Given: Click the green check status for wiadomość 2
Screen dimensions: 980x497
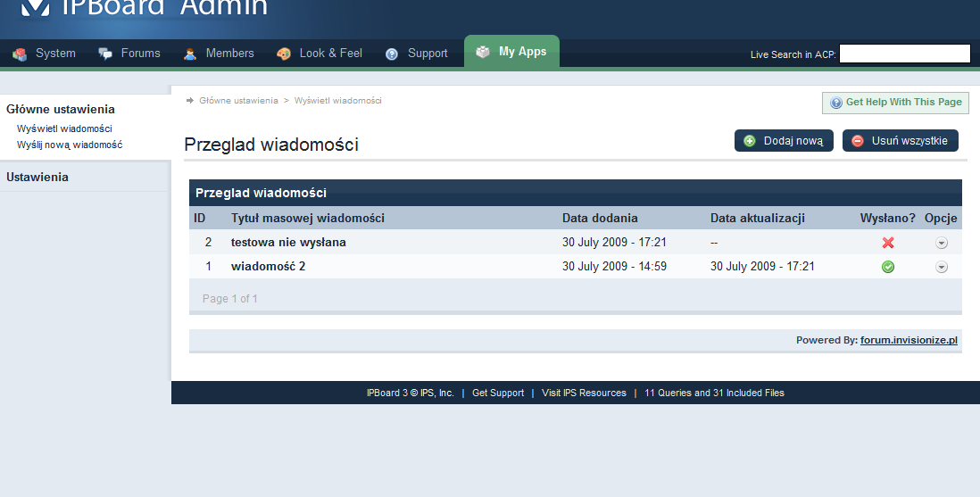Looking at the screenshot, I should (x=887, y=267).
